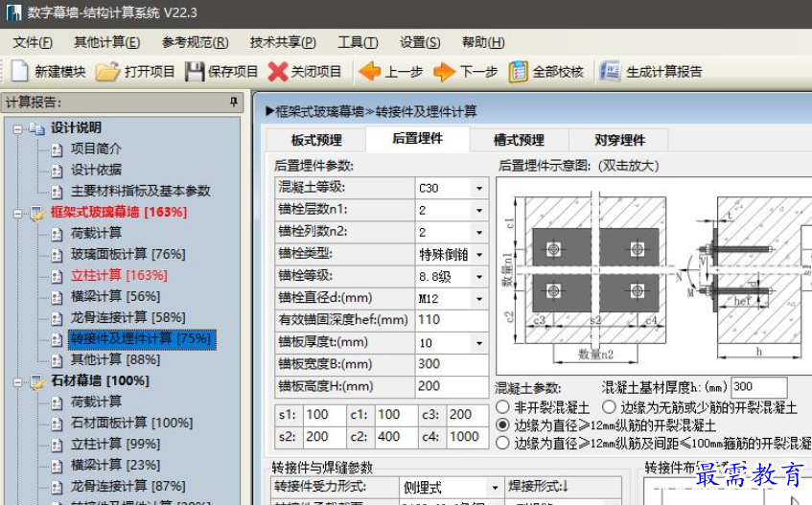The height and width of the screenshot is (505, 812).
Task: Open 锚栓类型 特殊倒锥 dropdown
Action: point(479,255)
